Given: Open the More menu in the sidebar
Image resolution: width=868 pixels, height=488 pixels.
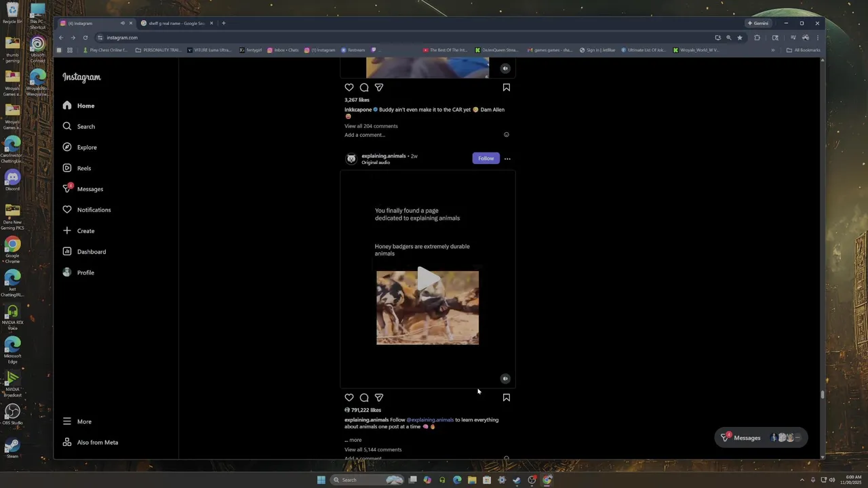Looking at the screenshot, I should (x=77, y=422).
